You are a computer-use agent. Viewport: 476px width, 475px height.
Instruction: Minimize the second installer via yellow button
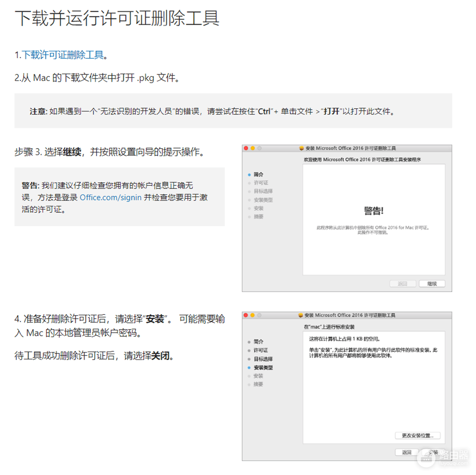tap(252, 315)
